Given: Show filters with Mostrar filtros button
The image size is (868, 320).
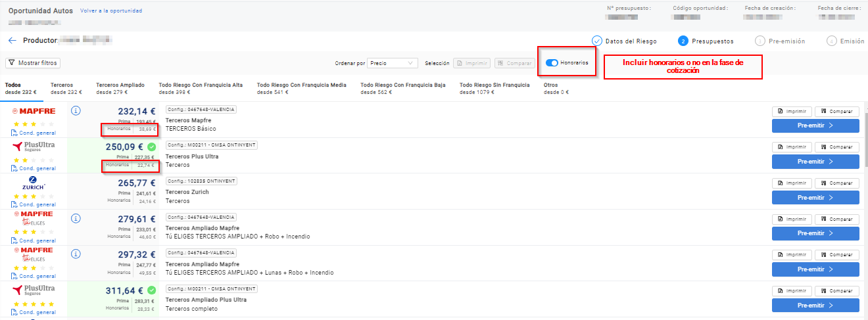Looking at the screenshot, I should (x=33, y=63).
